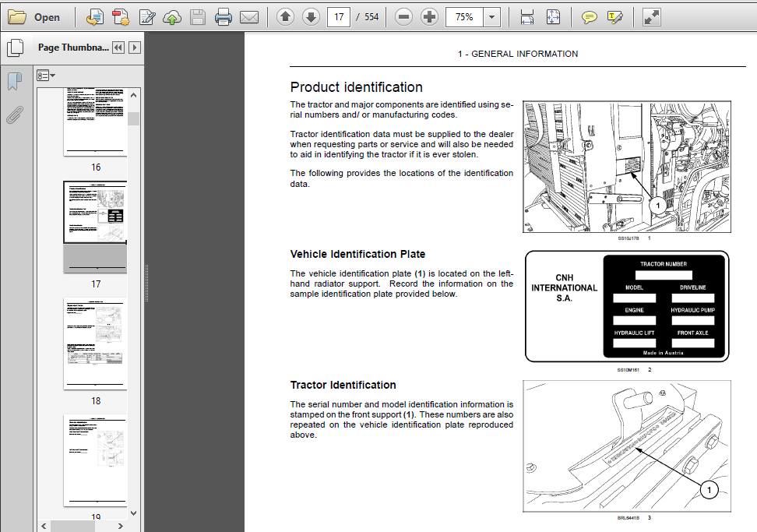The height and width of the screenshot is (532, 757).
Task: Click the Email envelope icon
Action: (x=249, y=17)
